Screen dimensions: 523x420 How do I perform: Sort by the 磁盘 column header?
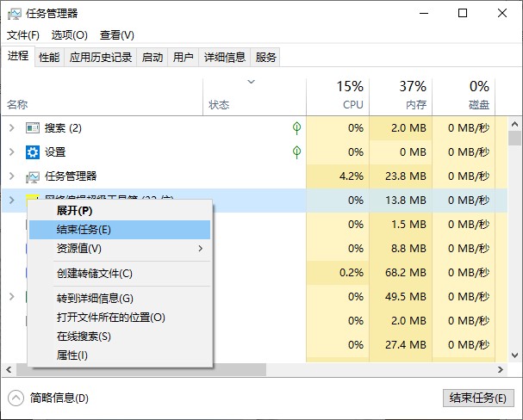(464, 97)
